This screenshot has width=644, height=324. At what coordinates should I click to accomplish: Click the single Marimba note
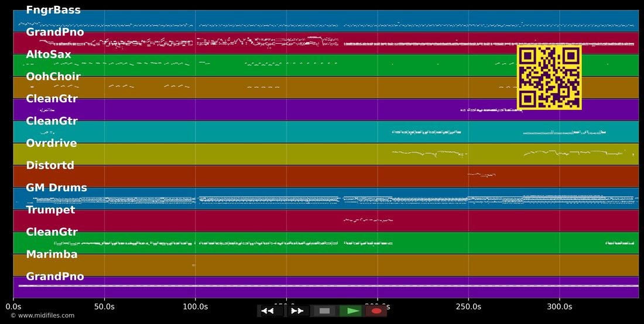point(193,266)
